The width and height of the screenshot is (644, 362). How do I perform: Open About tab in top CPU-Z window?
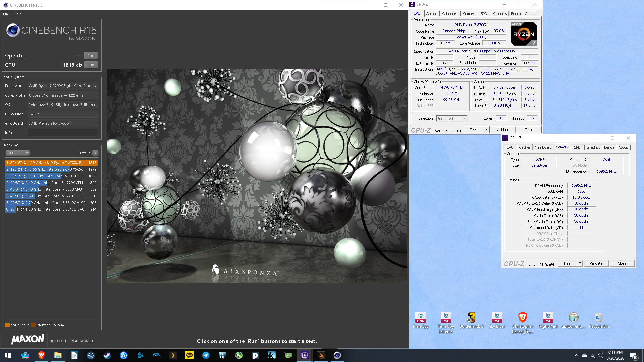pos(530,14)
